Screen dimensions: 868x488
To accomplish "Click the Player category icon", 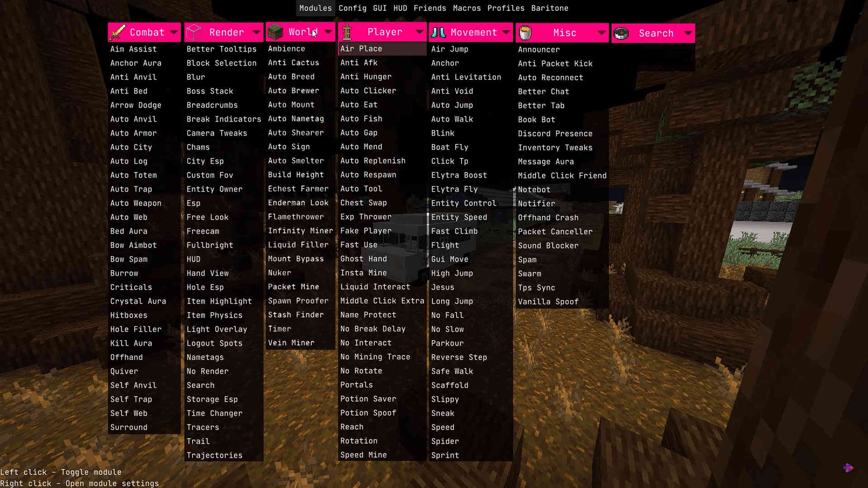I will [346, 32].
